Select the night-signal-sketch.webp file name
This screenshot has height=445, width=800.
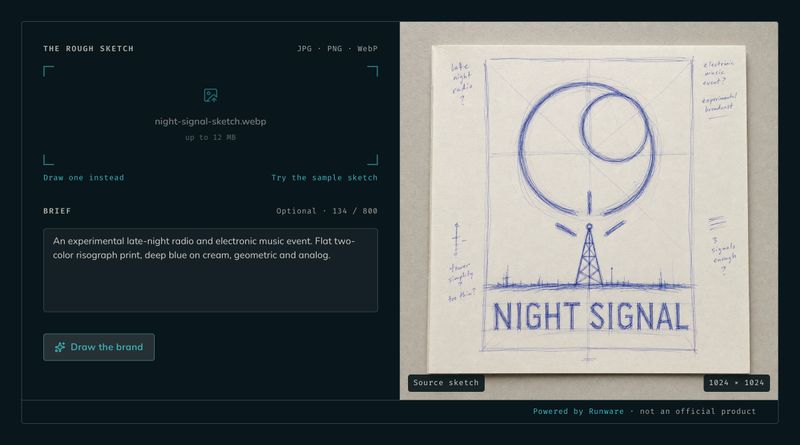(x=210, y=121)
